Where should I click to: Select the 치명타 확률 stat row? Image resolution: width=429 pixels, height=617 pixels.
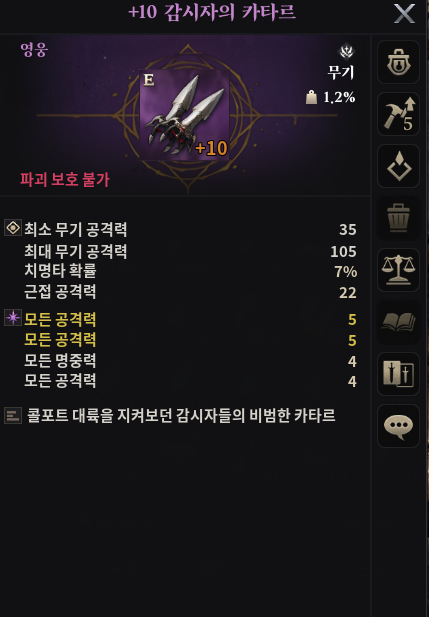190,271
